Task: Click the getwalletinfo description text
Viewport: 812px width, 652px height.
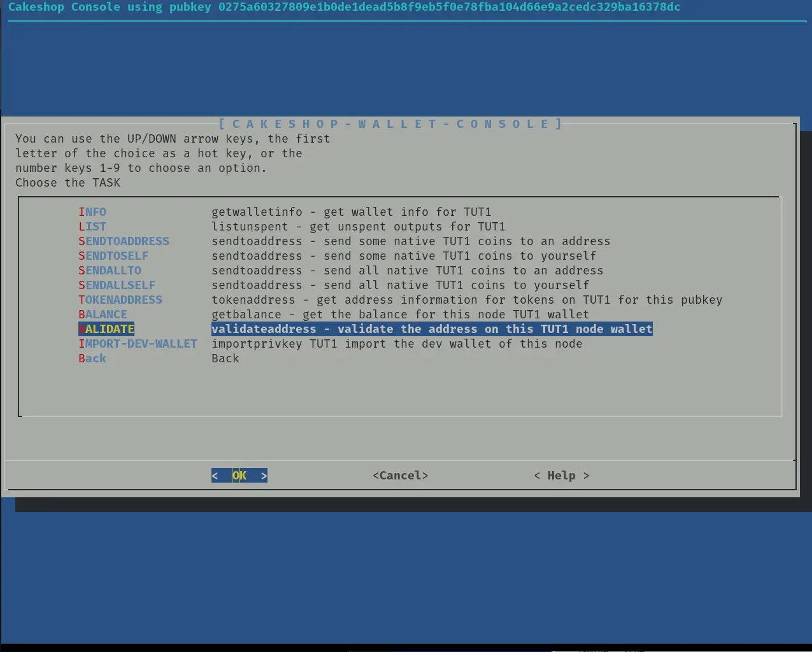Action: coord(351,212)
